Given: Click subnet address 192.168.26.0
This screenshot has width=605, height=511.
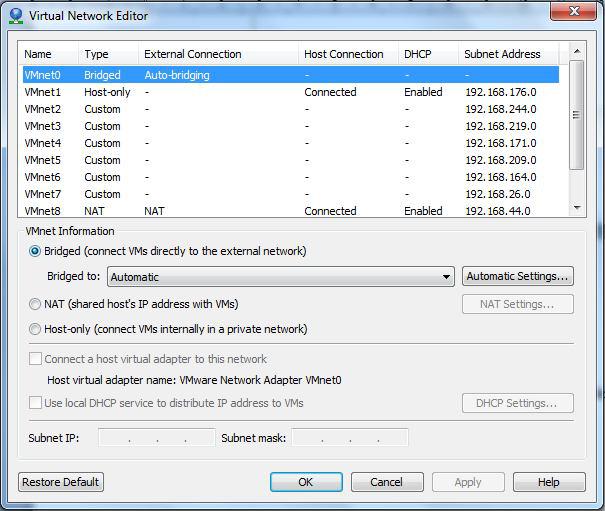Looking at the screenshot, I should [x=498, y=194].
